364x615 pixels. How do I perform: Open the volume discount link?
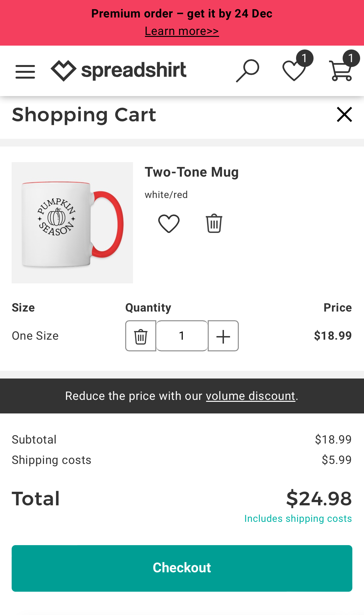click(250, 396)
